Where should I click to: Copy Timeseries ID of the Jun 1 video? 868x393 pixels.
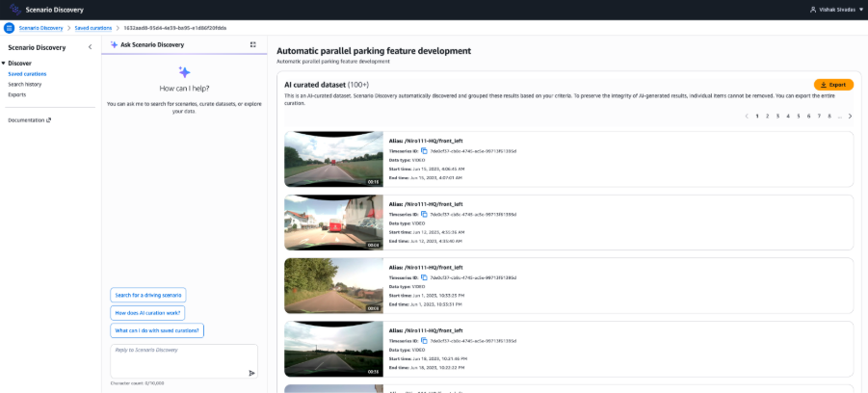424,276
